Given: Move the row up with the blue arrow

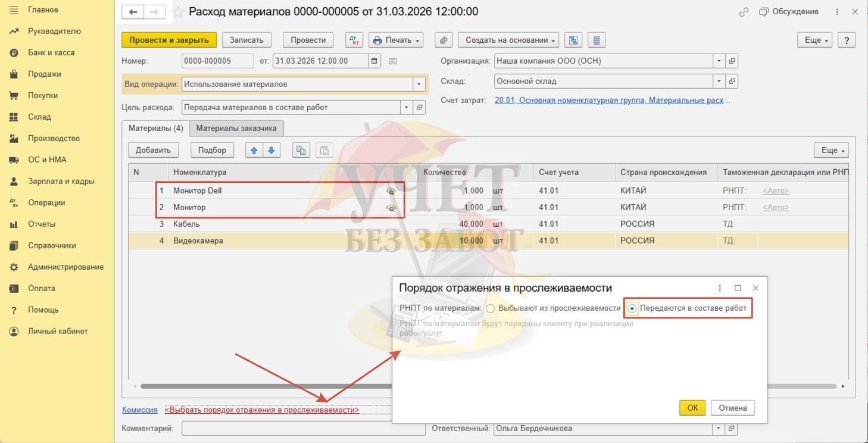Looking at the screenshot, I should click(255, 150).
